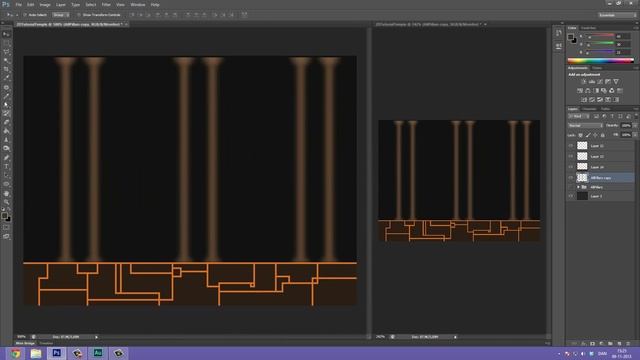Open the Normal blend mode dropdown

(585, 126)
